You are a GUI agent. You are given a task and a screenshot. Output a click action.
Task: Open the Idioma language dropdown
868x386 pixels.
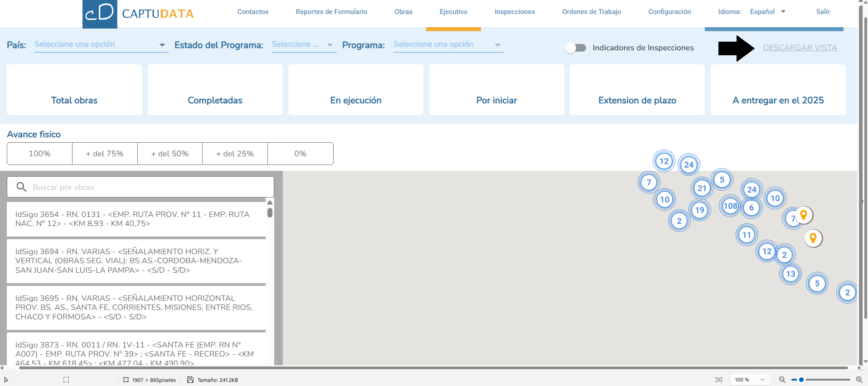[767, 12]
